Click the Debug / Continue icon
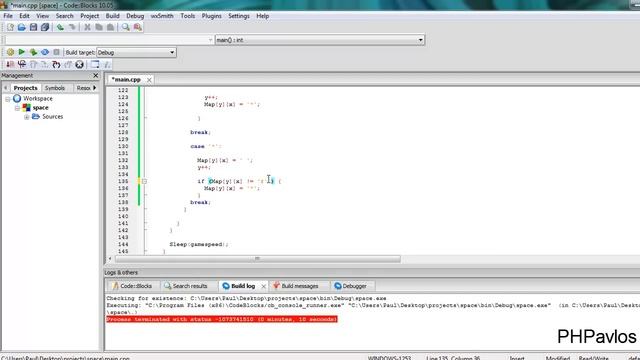This screenshot has width=640, height=360. (10, 64)
